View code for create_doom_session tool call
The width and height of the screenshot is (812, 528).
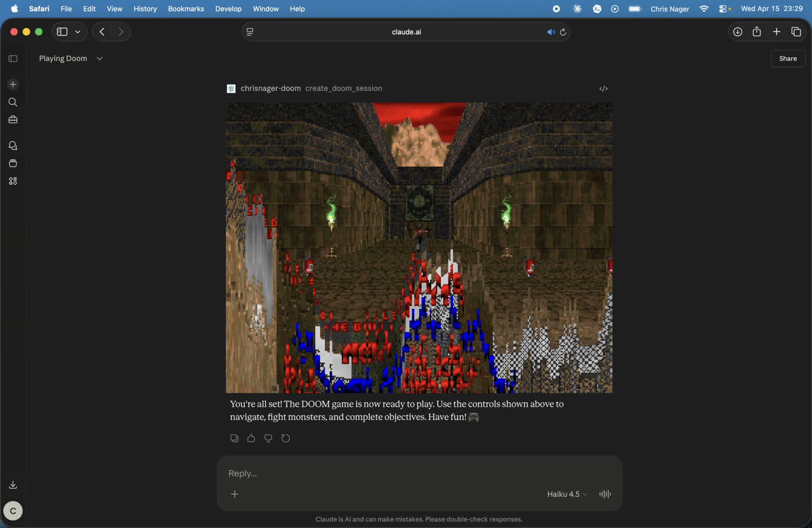tap(603, 88)
